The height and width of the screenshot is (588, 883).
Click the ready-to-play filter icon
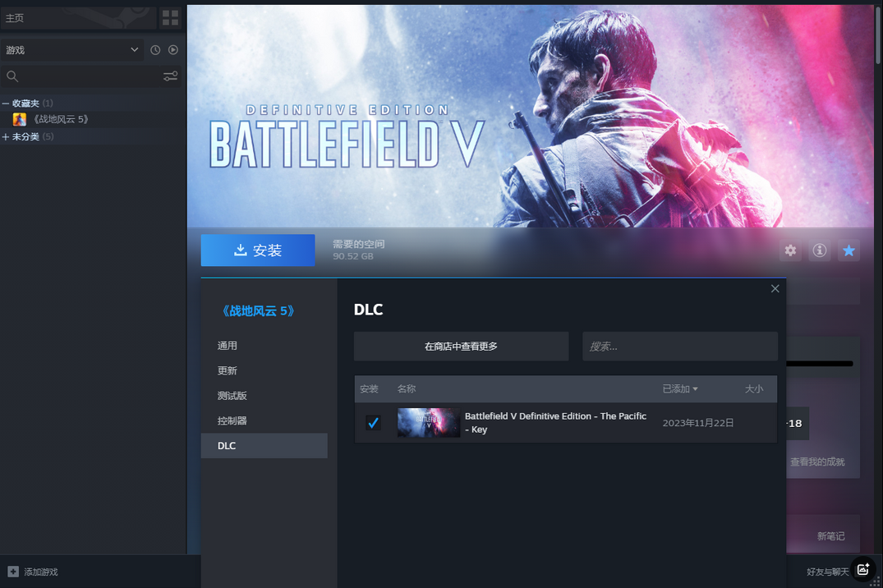click(173, 50)
